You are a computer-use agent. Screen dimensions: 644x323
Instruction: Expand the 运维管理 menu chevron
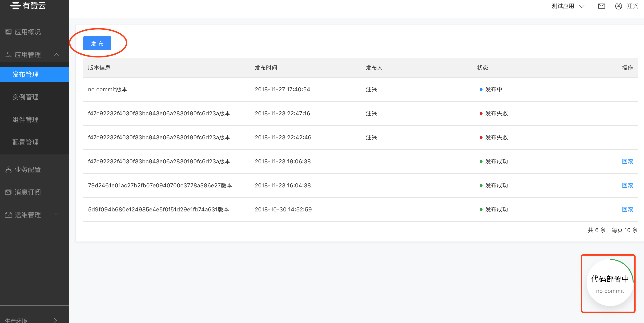pyautogui.click(x=56, y=214)
